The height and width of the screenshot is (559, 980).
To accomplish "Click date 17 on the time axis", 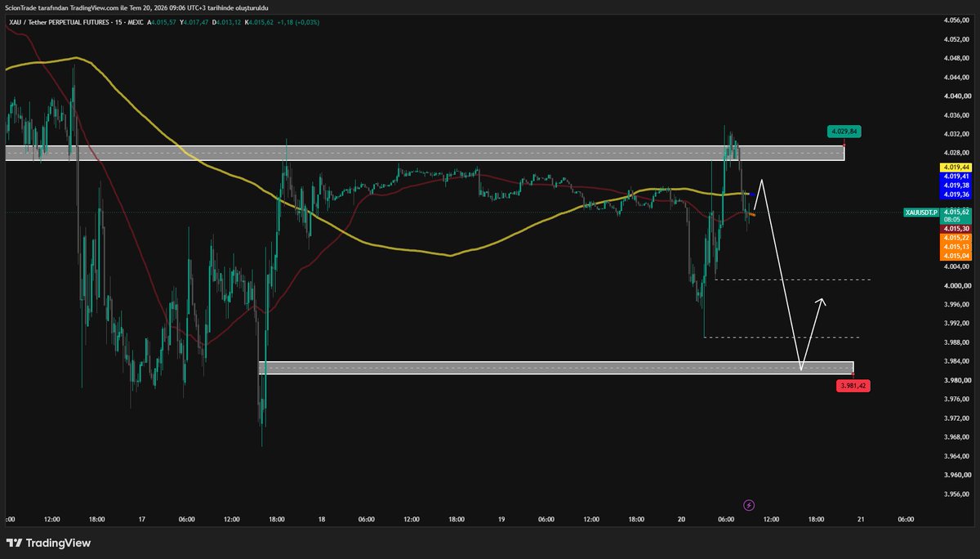I will [x=142, y=519].
